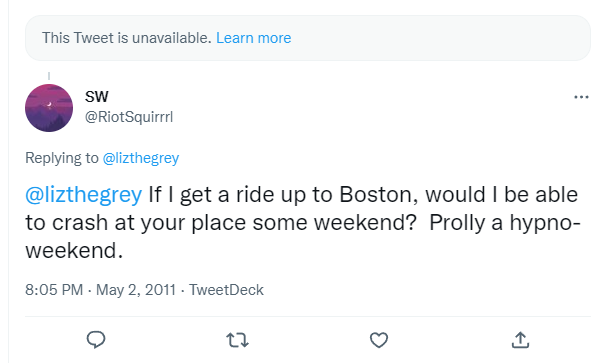Click the final word weekend. in the tweet
Screen dimensions: 603x363
pyautogui.click(x=74, y=251)
